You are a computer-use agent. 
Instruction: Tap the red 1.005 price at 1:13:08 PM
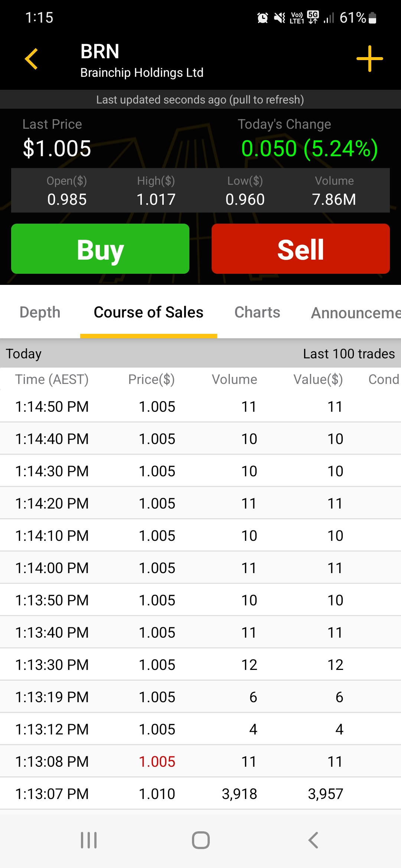pyautogui.click(x=157, y=762)
